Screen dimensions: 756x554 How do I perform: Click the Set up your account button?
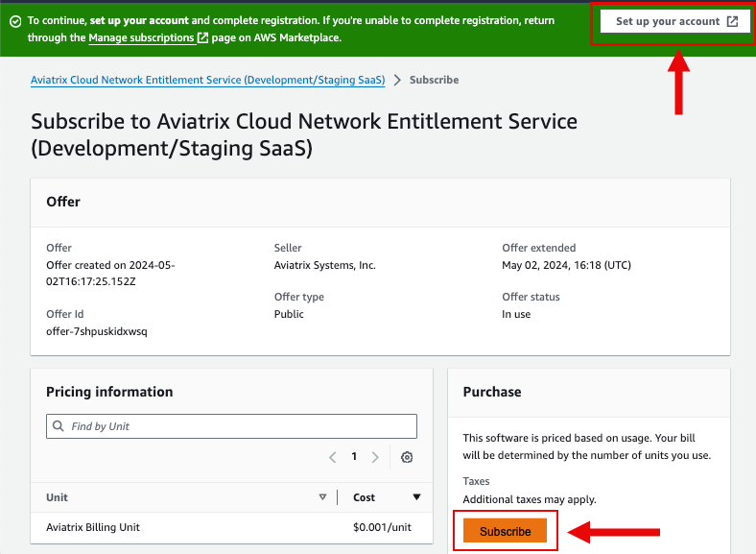coord(675,22)
